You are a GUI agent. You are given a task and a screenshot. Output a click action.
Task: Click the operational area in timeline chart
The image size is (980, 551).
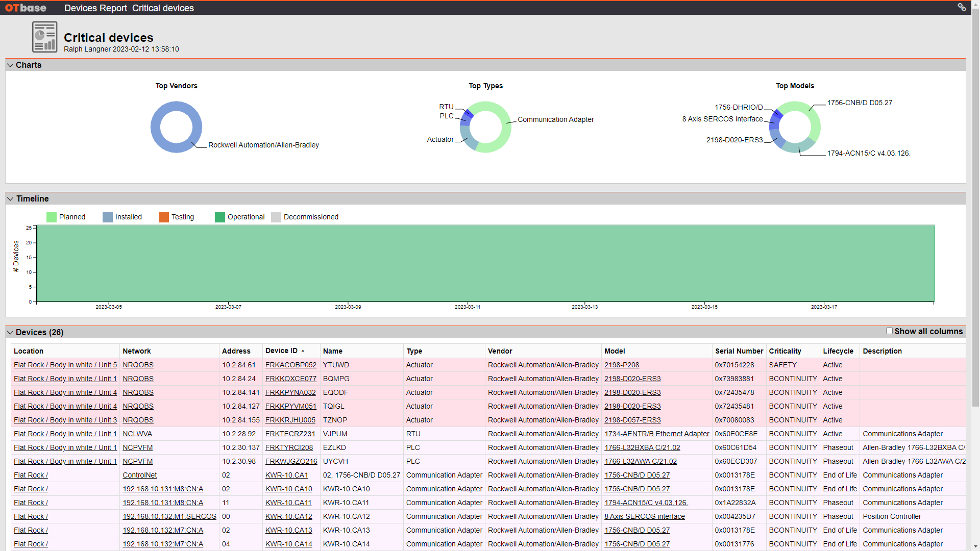click(x=485, y=263)
